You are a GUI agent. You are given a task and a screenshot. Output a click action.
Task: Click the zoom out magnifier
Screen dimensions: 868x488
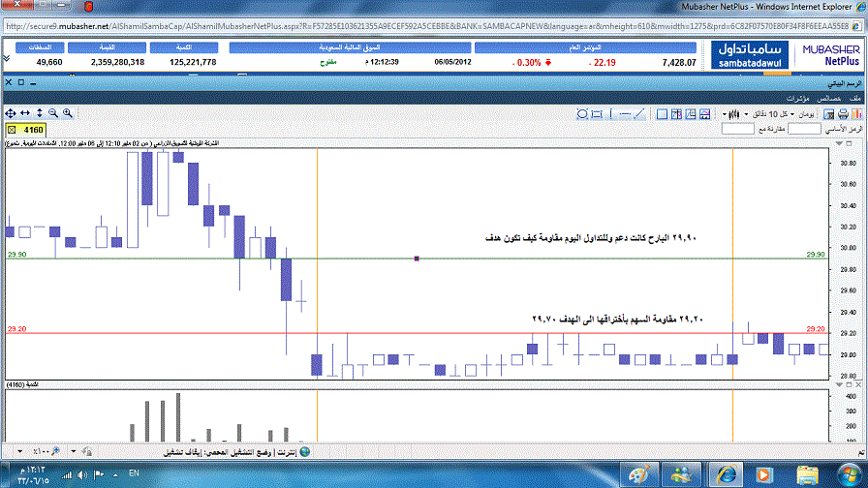53,113
